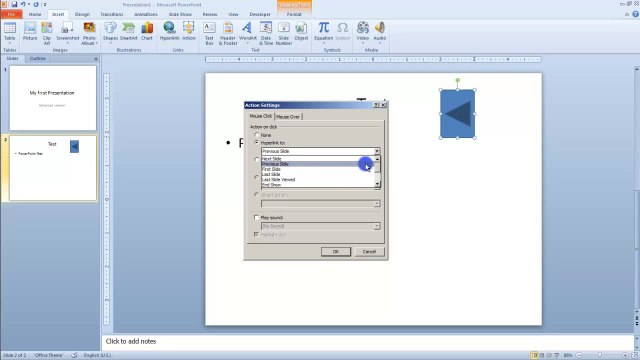Open the Review ribbon tab
Image resolution: width=640 pixels, height=360 pixels.
pyautogui.click(x=210, y=14)
